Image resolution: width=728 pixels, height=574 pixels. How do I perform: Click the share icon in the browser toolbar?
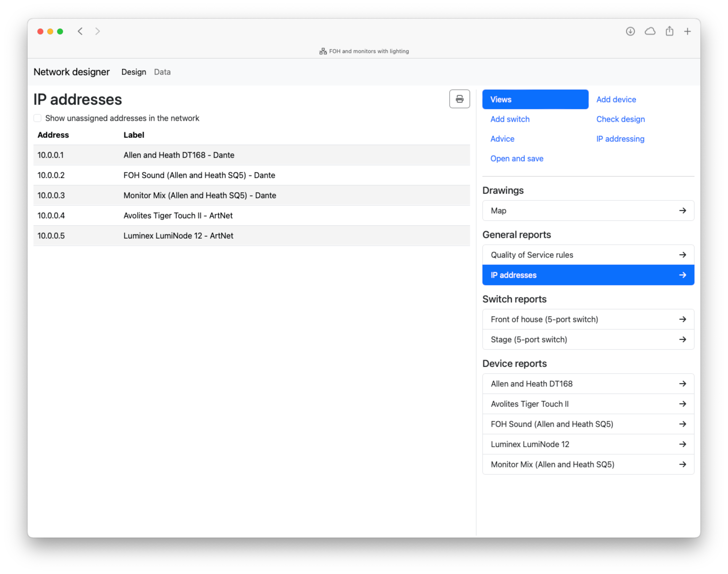coord(669,31)
